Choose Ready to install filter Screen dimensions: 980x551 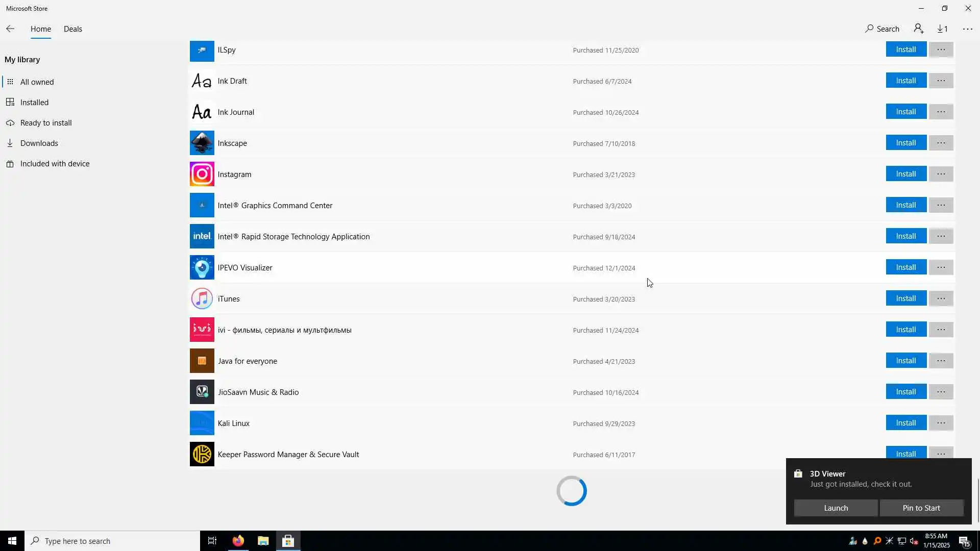click(46, 123)
